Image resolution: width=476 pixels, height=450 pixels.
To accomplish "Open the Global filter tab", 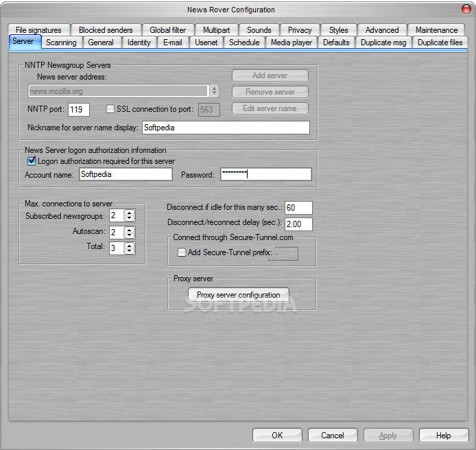I will [168, 30].
